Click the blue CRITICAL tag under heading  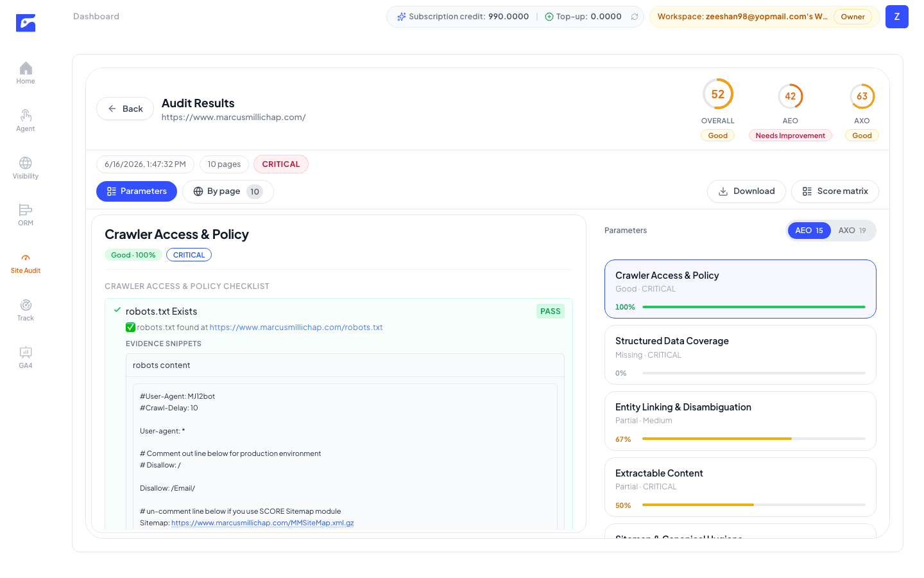click(x=189, y=255)
